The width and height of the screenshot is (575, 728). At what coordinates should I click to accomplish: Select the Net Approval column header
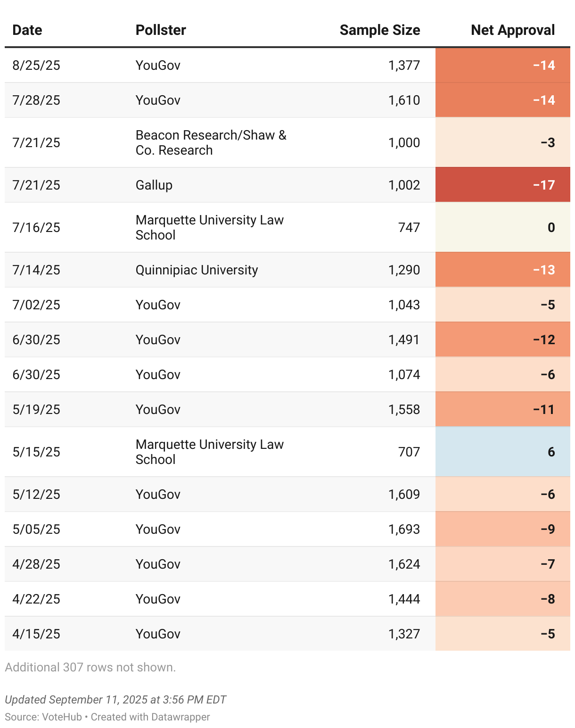pyautogui.click(x=512, y=30)
